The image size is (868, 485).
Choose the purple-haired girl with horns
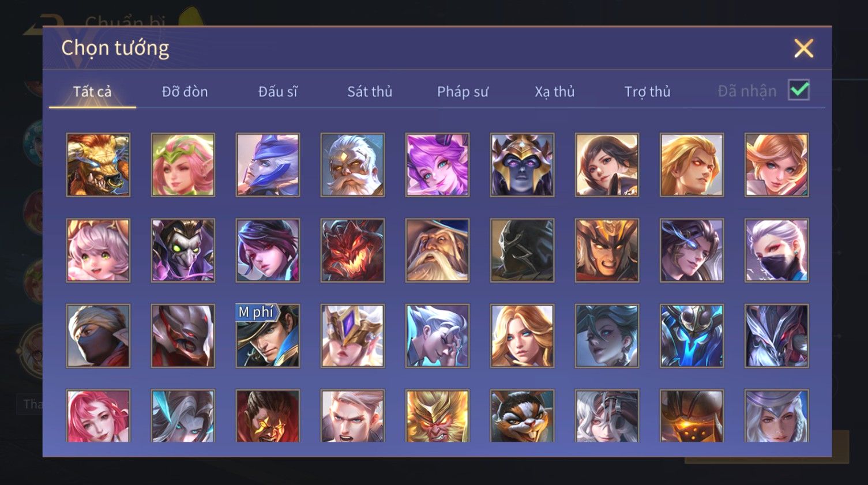[x=437, y=165]
